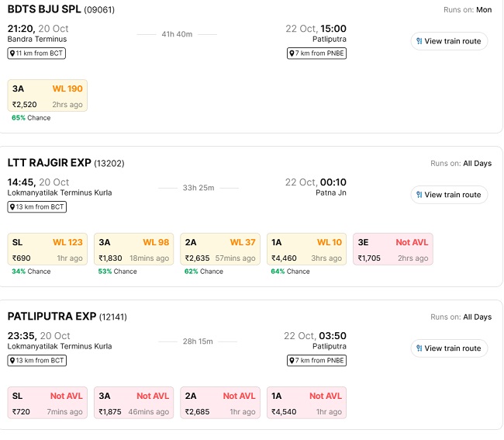Select 3A WL 190 class for BDTS BJU SPL

coord(47,96)
